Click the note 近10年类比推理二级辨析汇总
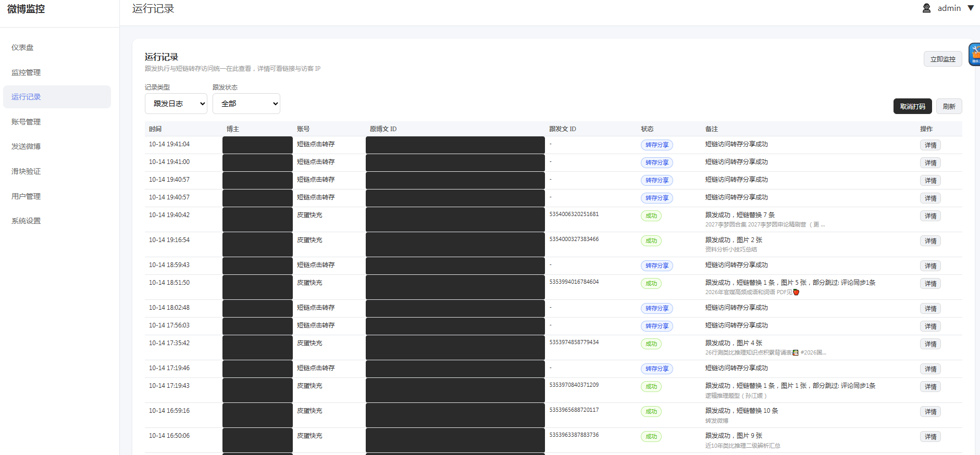This screenshot has width=980, height=455. pos(743,446)
